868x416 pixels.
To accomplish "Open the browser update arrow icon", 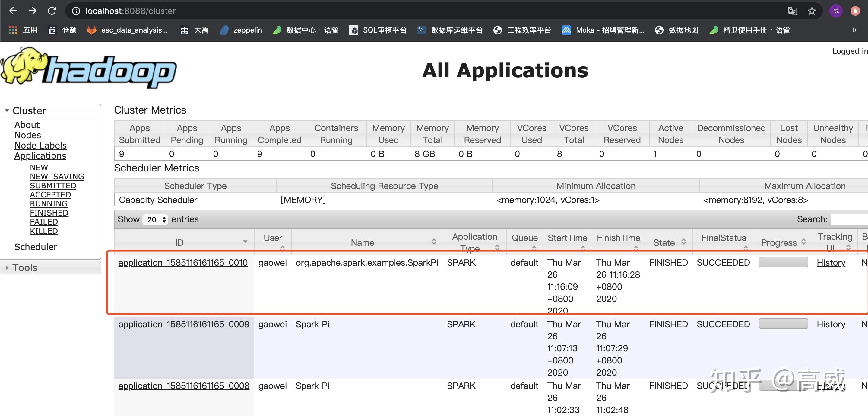I will tap(855, 11).
